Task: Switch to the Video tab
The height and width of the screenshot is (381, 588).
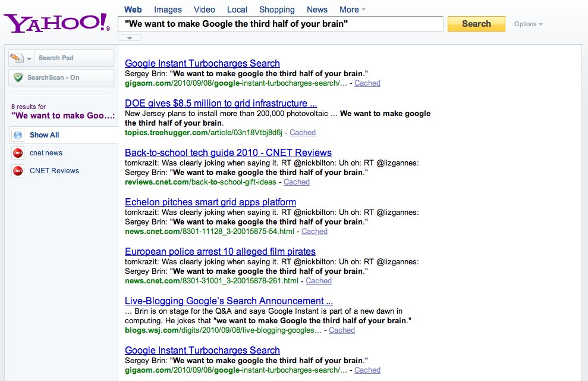Action: coord(205,10)
